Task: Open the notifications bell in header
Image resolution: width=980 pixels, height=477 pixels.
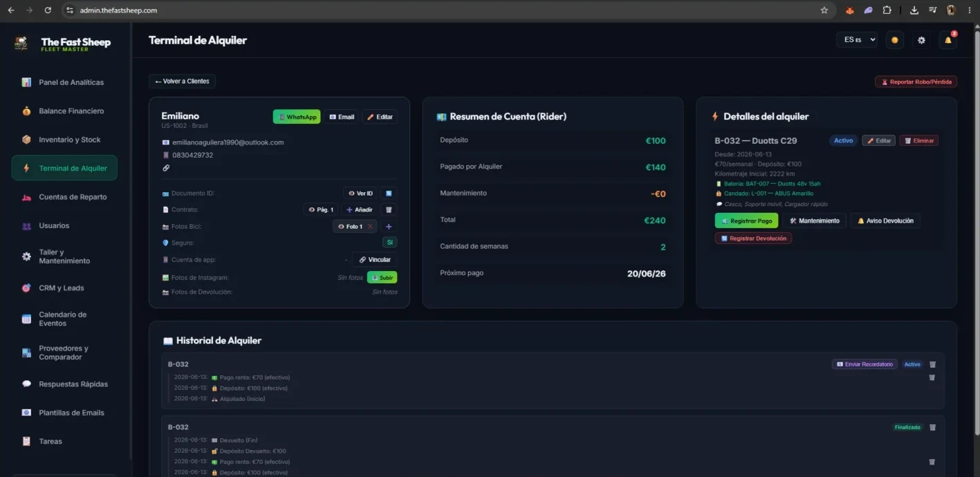Action: coord(947,40)
